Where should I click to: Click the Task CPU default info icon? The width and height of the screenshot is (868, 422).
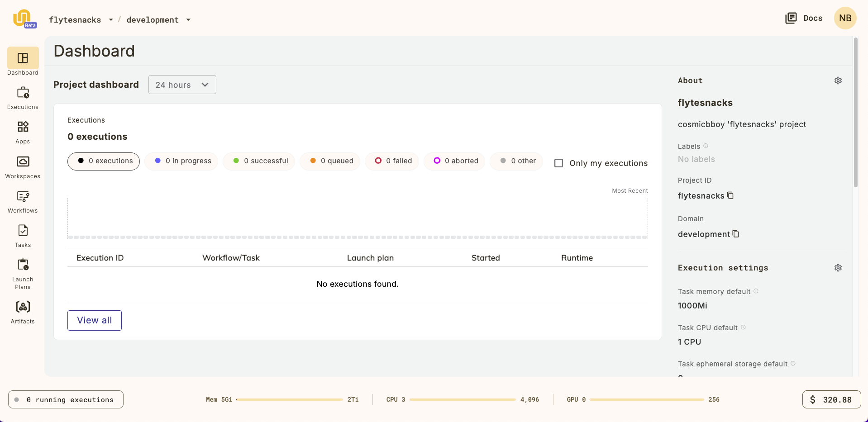point(743,327)
